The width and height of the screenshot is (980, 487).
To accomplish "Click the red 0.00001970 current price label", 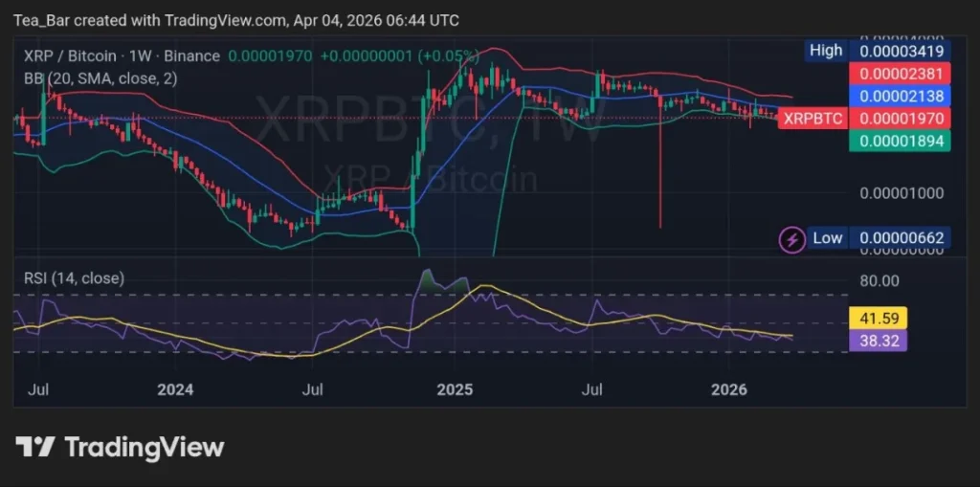I will [900, 119].
